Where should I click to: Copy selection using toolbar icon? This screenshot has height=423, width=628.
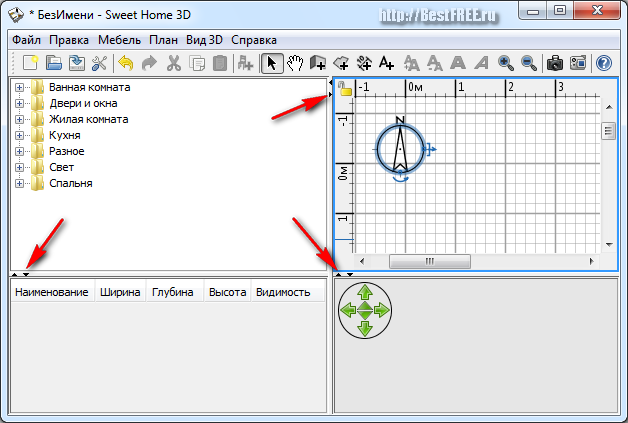(x=197, y=63)
